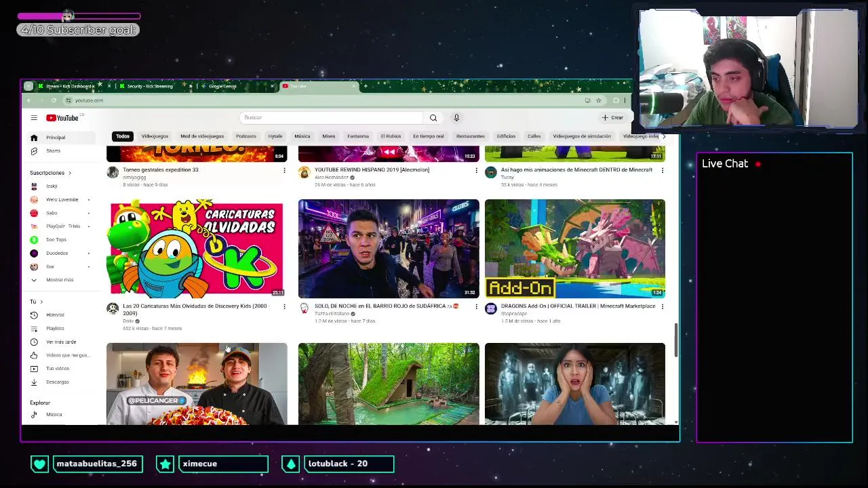Open video titled Torneo gestrales expedition 33
This screenshot has height=488, width=868.
tap(161, 170)
